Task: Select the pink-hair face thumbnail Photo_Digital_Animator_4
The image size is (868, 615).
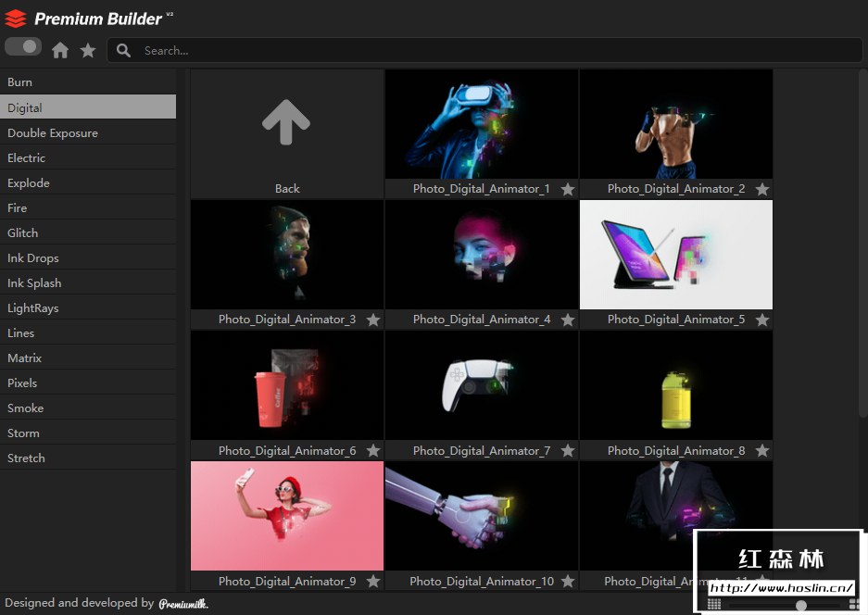Action: click(x=482, y=255)
